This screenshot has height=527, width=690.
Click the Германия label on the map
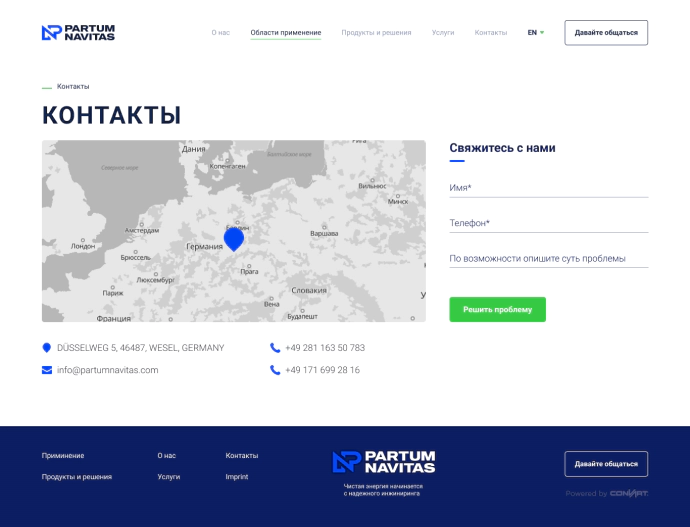coord(204,246)
